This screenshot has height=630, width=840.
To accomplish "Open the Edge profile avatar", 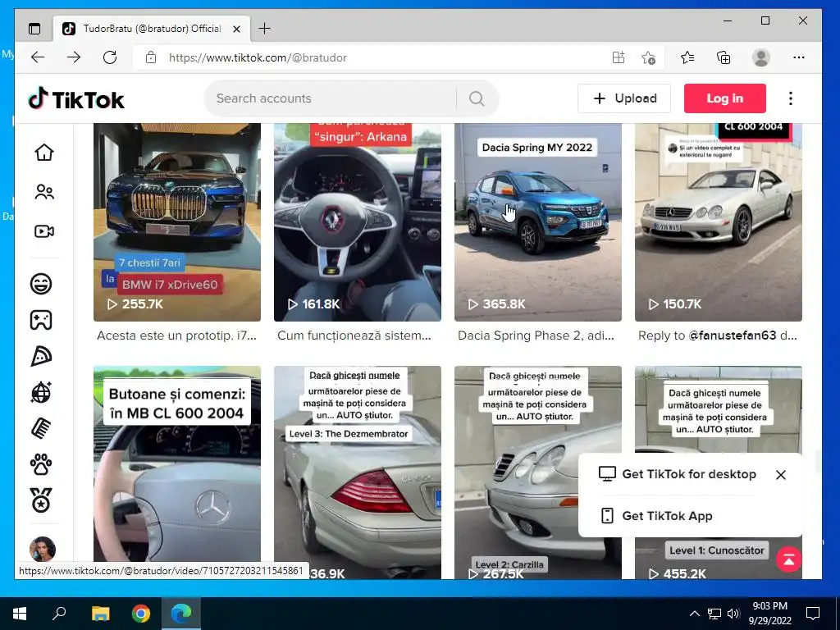I will [760, 57].
